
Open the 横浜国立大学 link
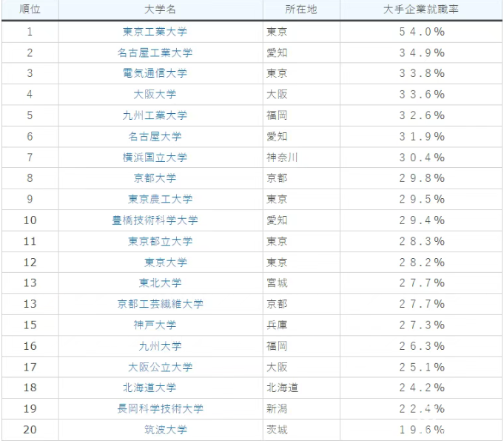155,158
